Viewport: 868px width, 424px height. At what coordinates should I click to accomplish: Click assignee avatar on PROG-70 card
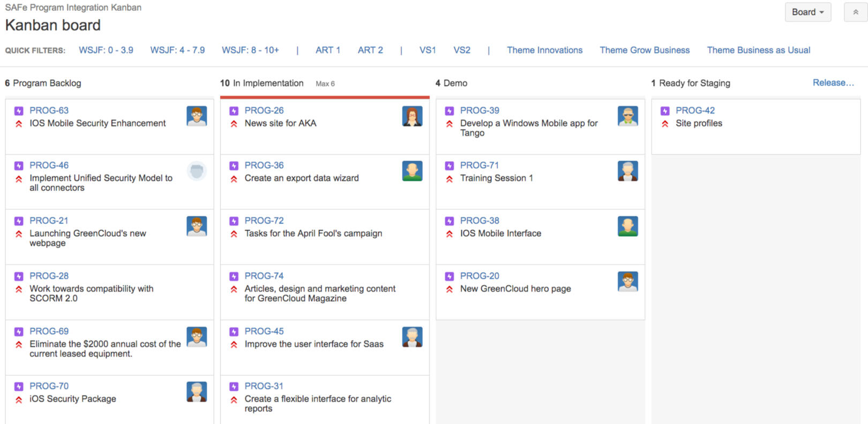(x=197, y=392)
